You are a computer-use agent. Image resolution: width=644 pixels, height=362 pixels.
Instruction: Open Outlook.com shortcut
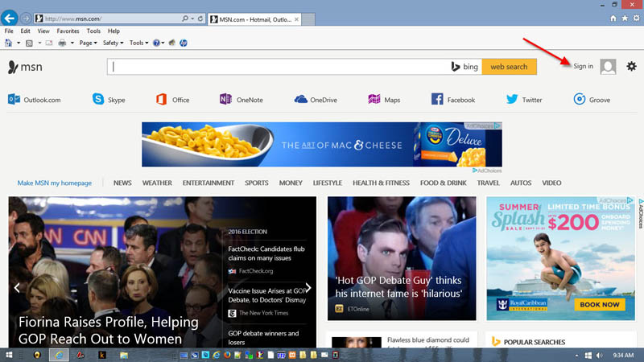(34, 100)
